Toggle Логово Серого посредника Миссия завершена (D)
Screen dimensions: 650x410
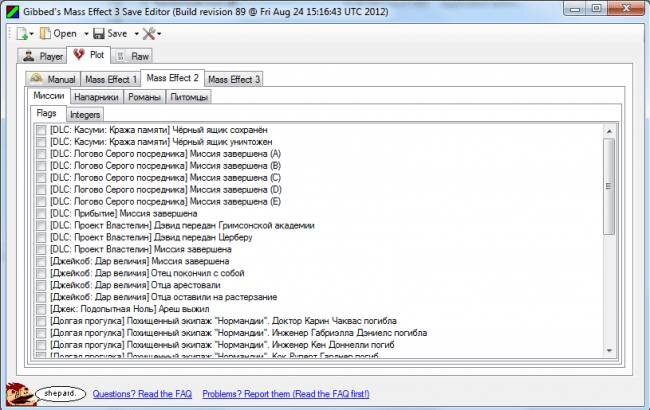tap(41, 190)
